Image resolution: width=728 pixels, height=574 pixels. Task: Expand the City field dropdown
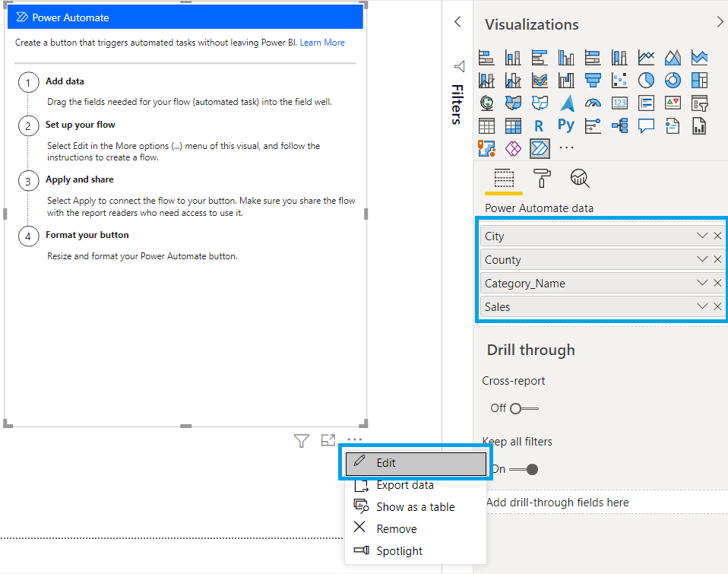click(702, 236)
